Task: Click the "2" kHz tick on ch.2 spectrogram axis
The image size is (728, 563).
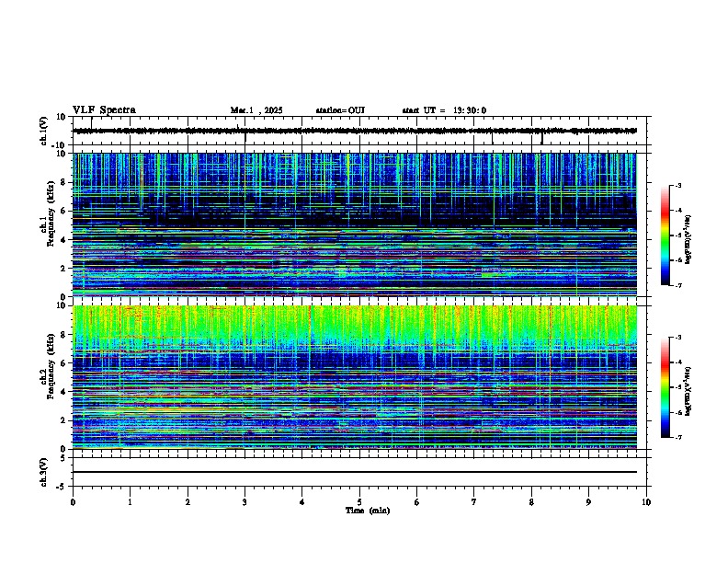Action: coord(63,420)
